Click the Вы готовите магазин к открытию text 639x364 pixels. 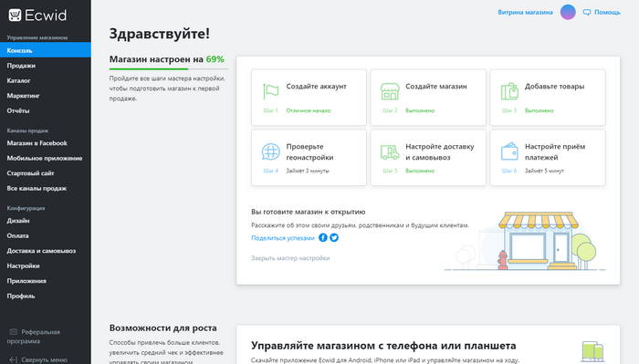click(x=309, y=212)
